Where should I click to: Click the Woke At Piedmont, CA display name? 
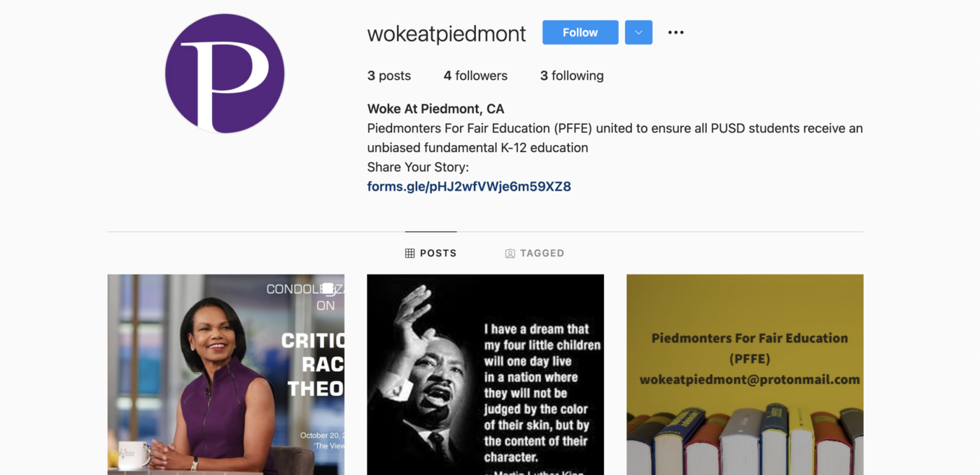435,109
